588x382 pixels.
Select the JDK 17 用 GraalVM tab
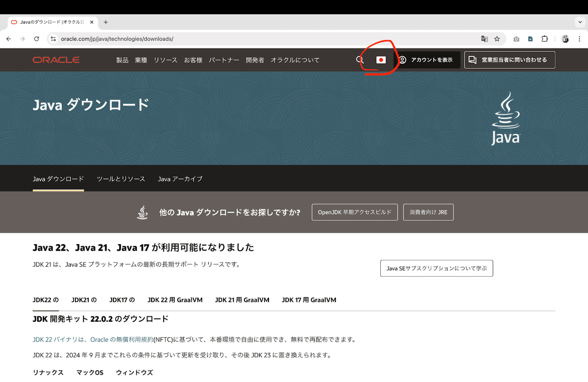click(x=309, y=300)
